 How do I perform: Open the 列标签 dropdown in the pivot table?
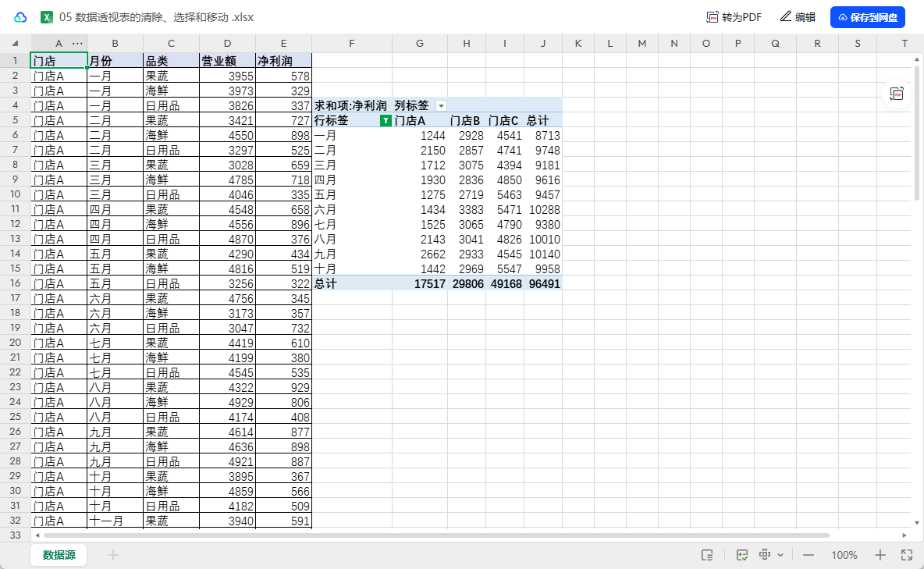441,105
